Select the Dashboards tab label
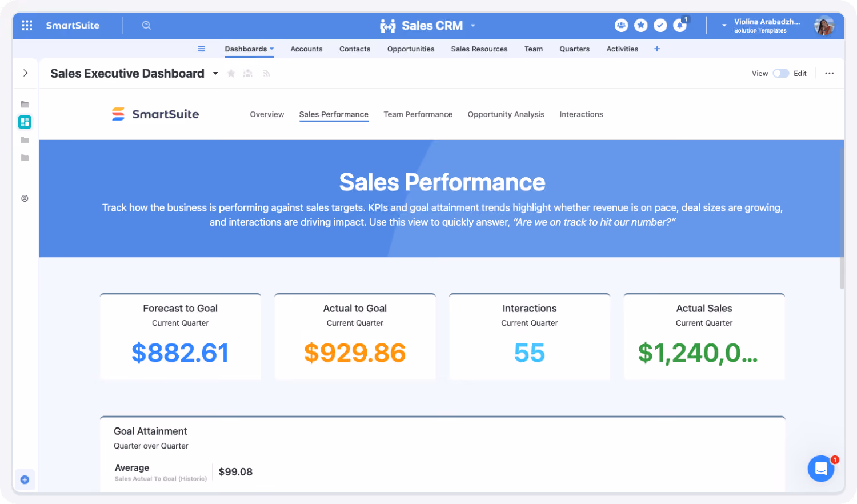Image resolution: width=857 pixels, height=504 pixels. [246, 49]
